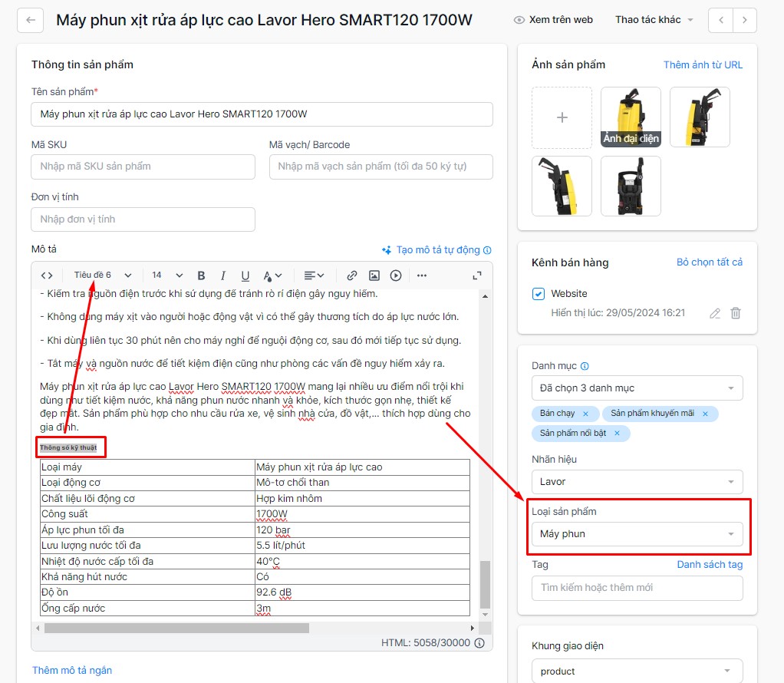Apply bold formatting in description editor
The height and width of the screenshot is (683, 784).
click(x=201, y=276)
